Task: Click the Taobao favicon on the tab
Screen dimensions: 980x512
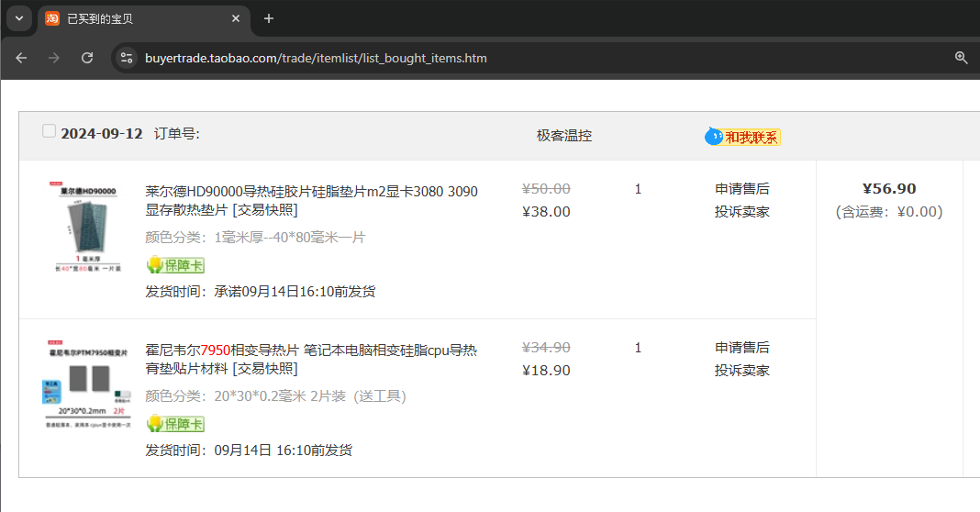Action: [x=52, y=18]
